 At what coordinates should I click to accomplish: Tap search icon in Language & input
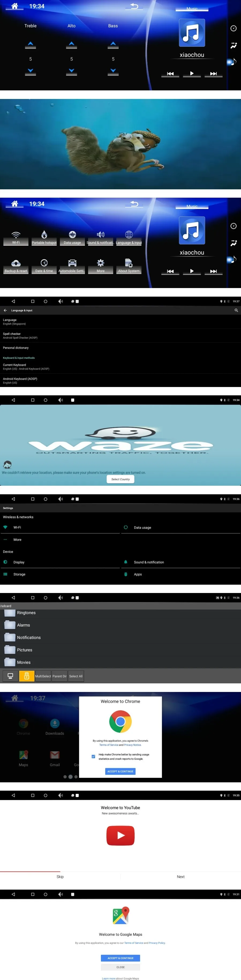pos(236,310)
